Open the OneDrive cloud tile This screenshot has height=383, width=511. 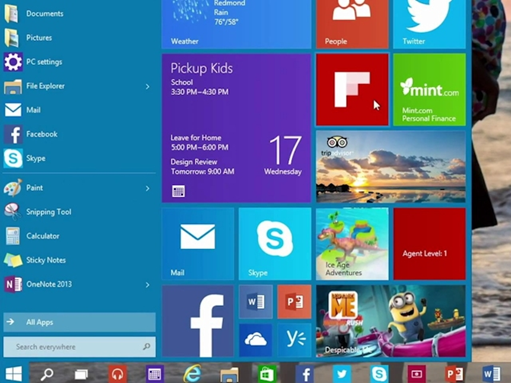click(256, 340)
